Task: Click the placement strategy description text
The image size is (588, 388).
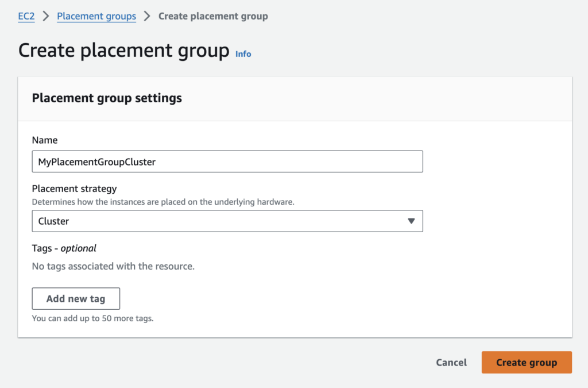Action: click(x=163, y=202)
